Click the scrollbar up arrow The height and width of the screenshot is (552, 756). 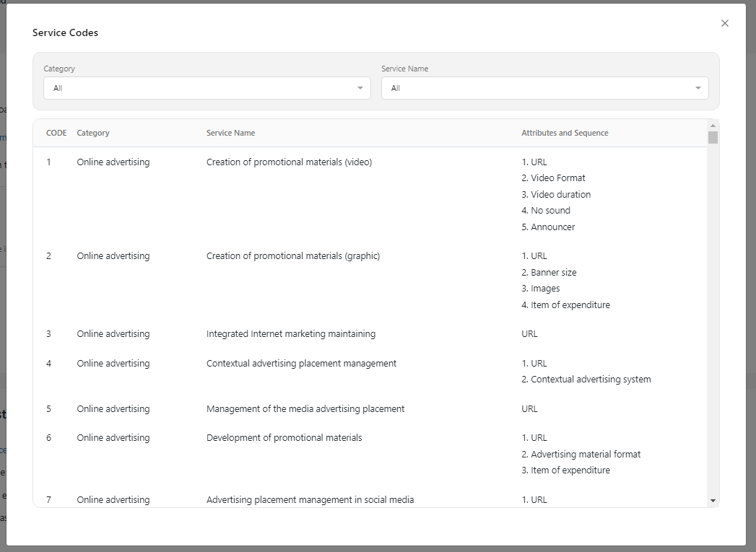[713, 126]
